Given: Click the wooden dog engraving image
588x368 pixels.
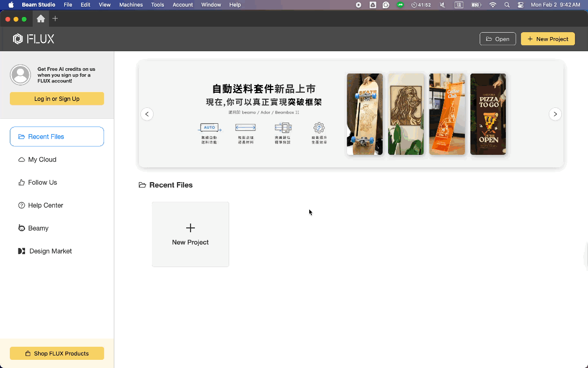Looking at the screenshot, I should pyautogui.click(x=406, y=114).
